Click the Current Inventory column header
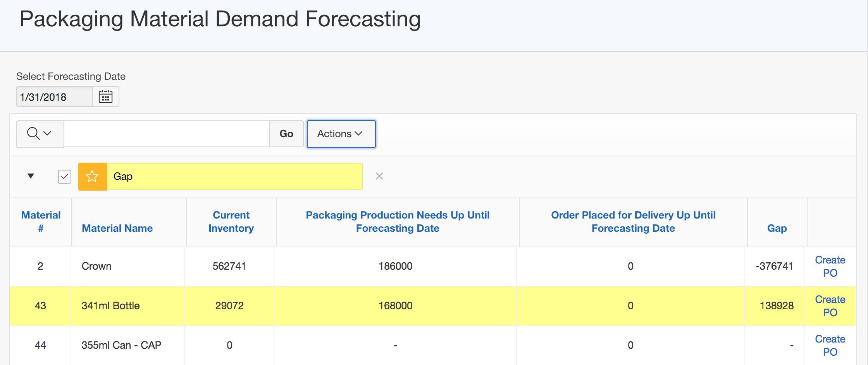Viewport: 868px width, 365px height. click(x=231, y=222)
